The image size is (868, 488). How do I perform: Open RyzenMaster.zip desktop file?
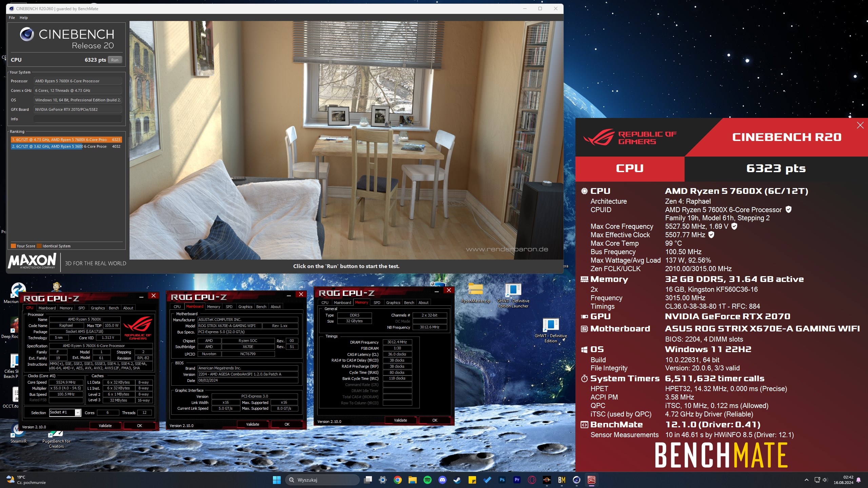475,293
